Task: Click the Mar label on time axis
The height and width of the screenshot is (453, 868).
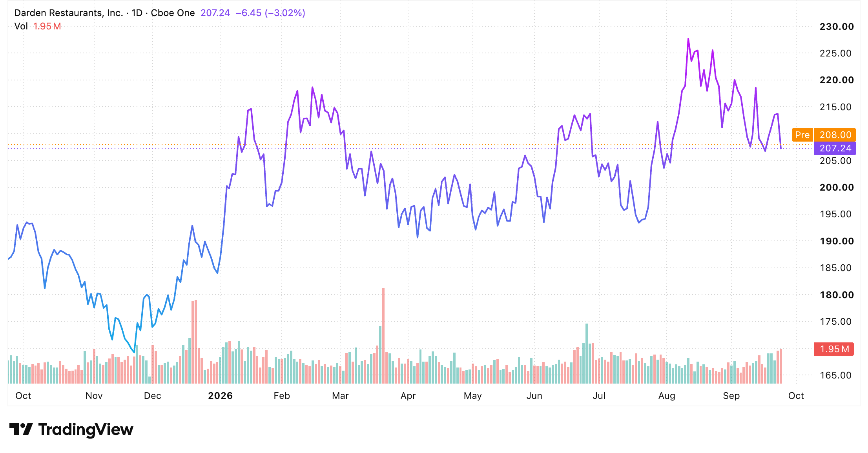Action: click(x=340, y=396)
